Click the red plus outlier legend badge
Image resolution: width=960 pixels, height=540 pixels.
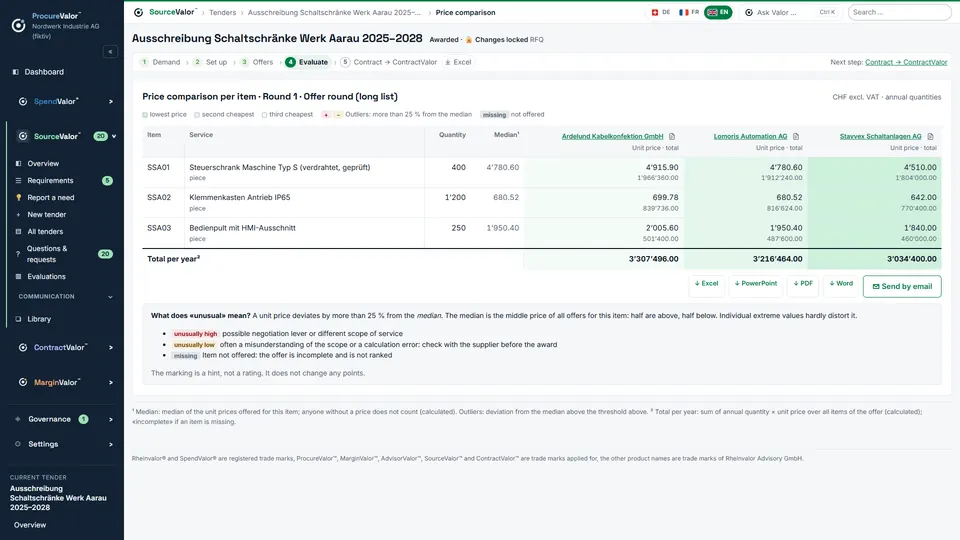click(x=326, y=115)
